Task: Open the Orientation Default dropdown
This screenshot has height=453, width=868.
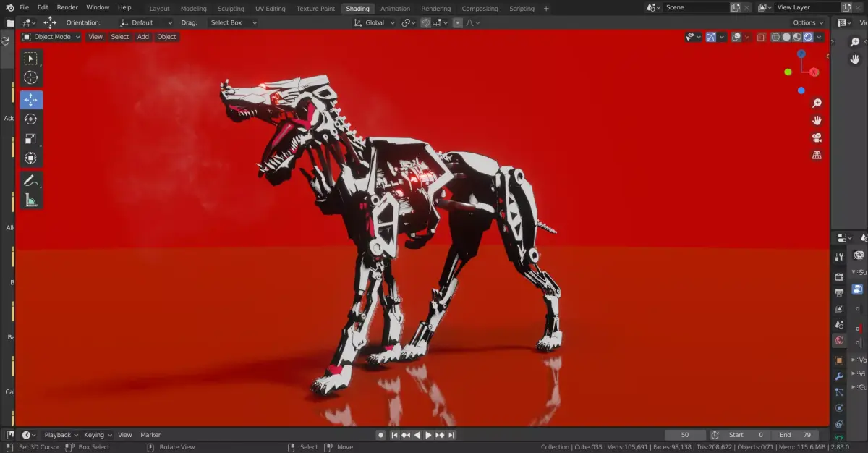Action: pyautogui.click(x=147, y=22)
